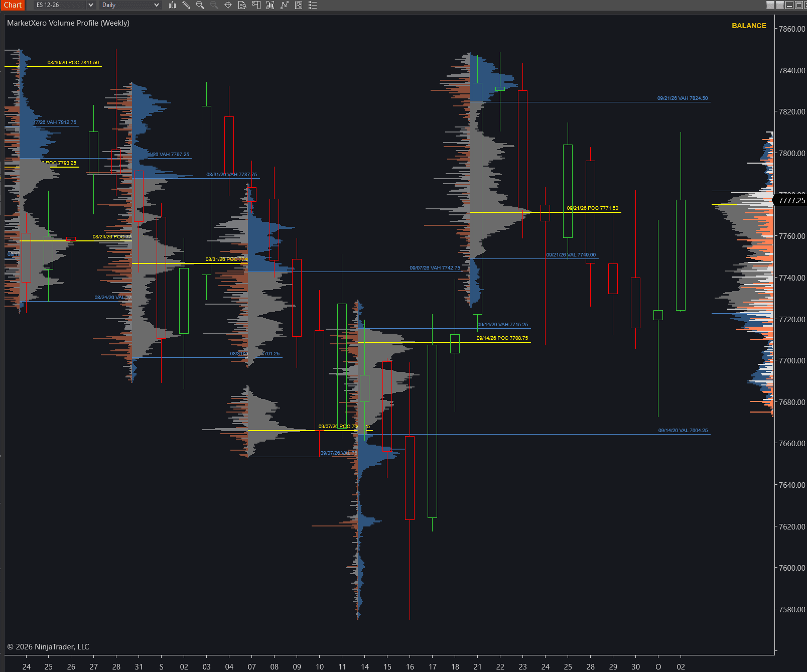Select the 08/31/26 VAH 7787.75 label

tap(231, 175)
